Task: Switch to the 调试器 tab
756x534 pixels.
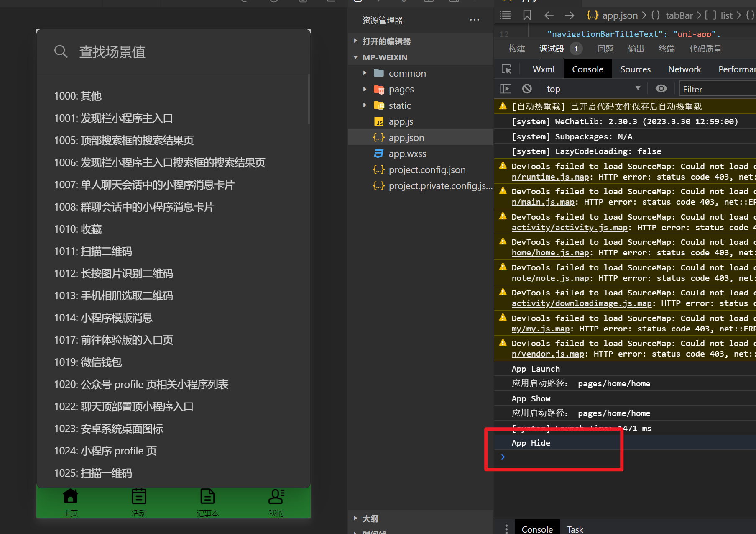Action: pyautogui.click(x=552, y=49)
